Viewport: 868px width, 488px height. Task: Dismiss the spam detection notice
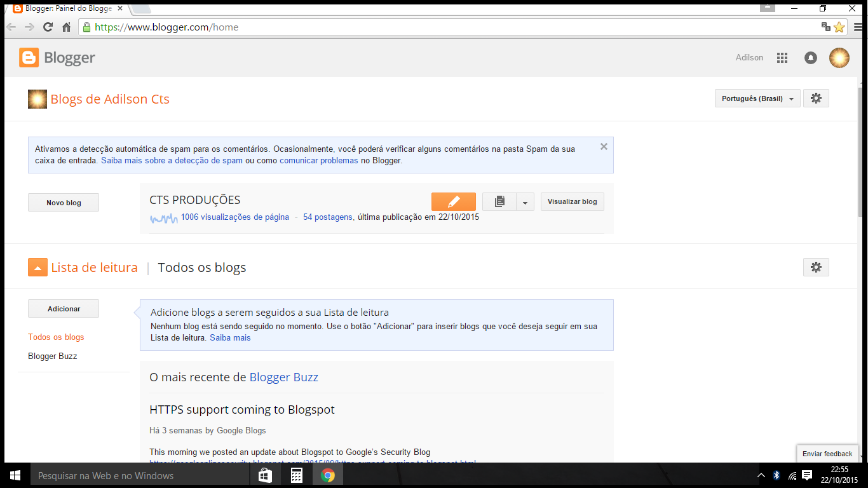click(x=604, y=146)
